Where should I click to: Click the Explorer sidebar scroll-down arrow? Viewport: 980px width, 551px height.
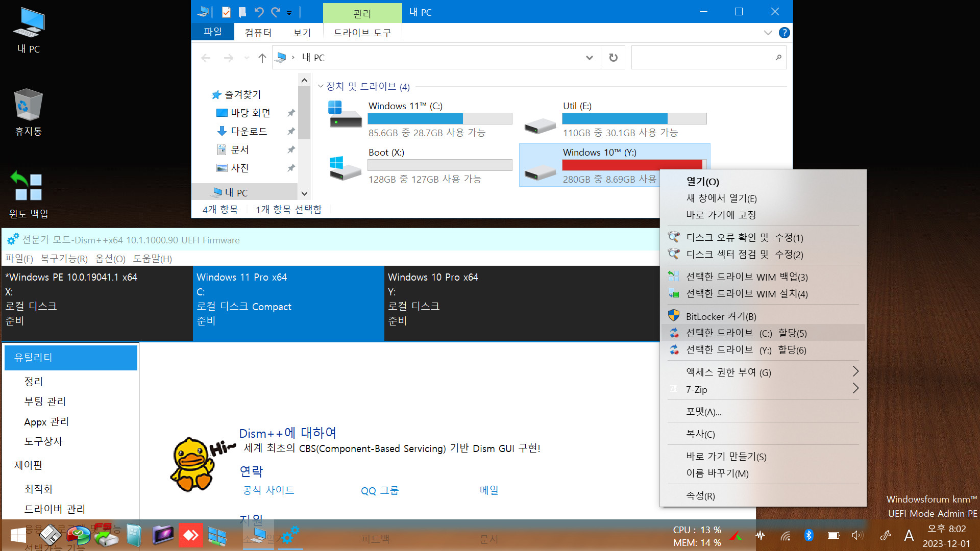click(x=304, y=193)
